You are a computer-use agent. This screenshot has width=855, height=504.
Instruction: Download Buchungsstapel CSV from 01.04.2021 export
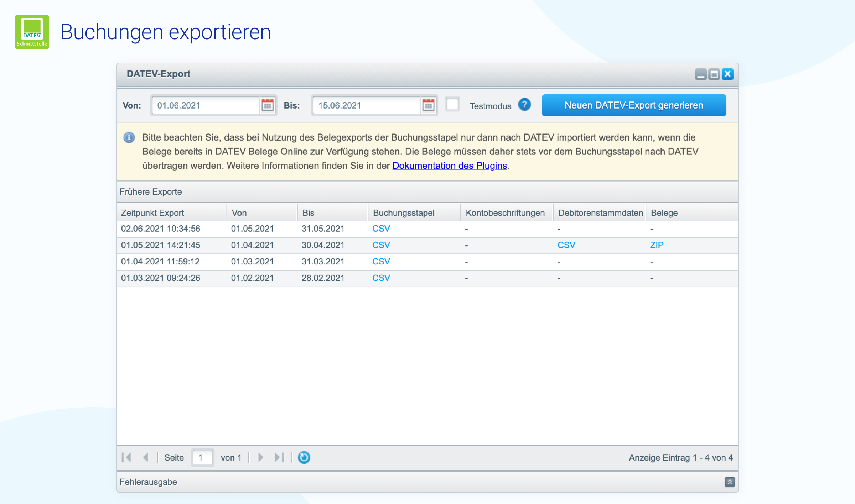point(381,262)
